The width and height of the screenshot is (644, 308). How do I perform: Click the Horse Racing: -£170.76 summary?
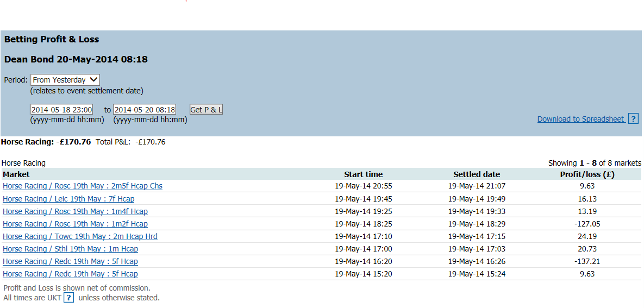click(x=46, y=142)
